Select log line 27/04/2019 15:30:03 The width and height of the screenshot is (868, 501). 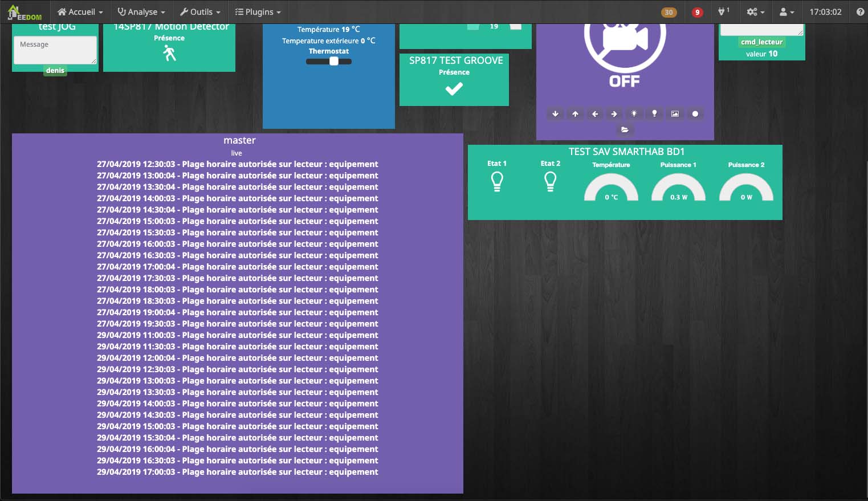237,233
